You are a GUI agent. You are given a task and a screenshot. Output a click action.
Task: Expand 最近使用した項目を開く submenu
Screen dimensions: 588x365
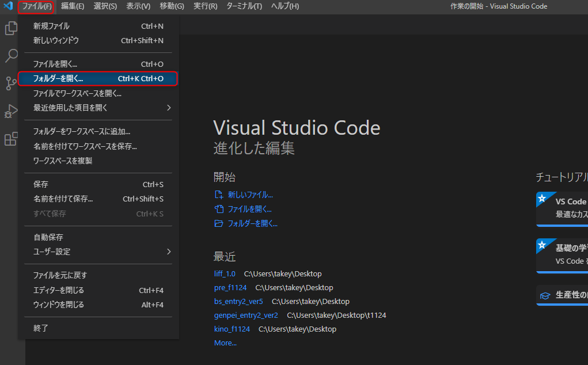(x=98, y=108)
